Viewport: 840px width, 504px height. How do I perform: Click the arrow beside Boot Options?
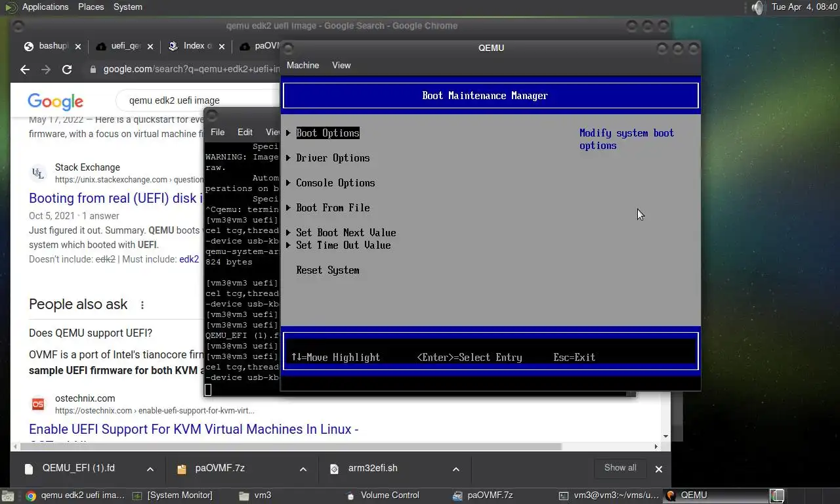tap(289, 133)
